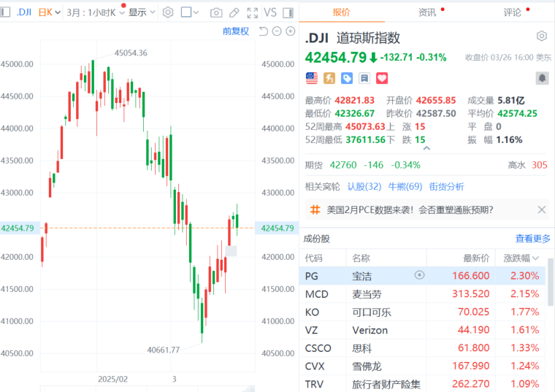This screenshot has height=392, width=555.
Task: Select the VZ Verizon row
Action: coord(423,330)
